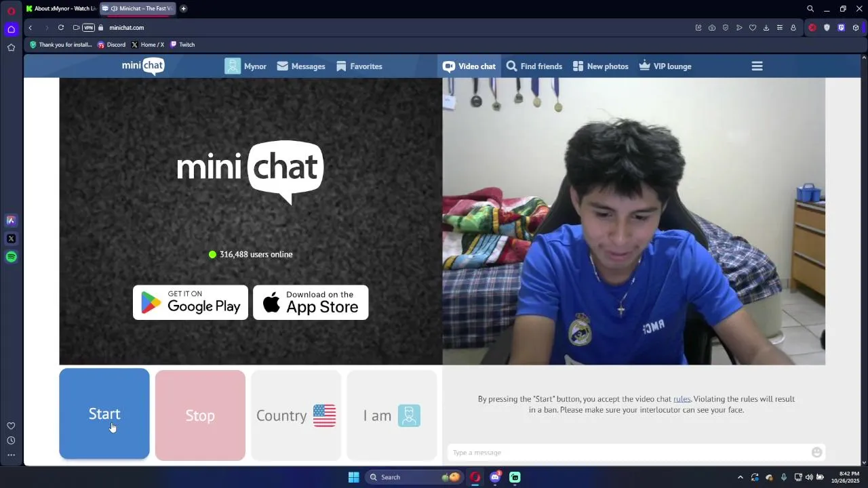This screenshot has width=868, height=488.
Task: Open the Downloads icon in toolbar
Action: (x=766, y=28)
